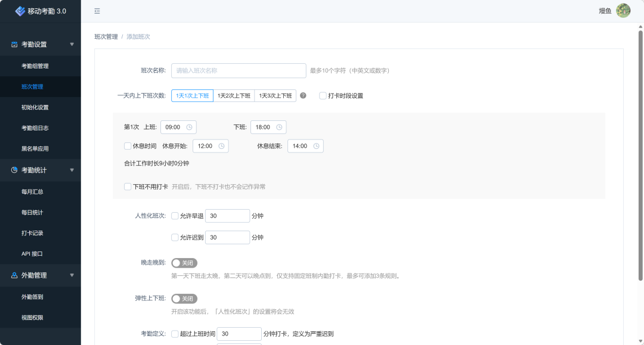644x345 pixels.
Task: Click the 班次管理 breadcrumb link
Action: 106,37
